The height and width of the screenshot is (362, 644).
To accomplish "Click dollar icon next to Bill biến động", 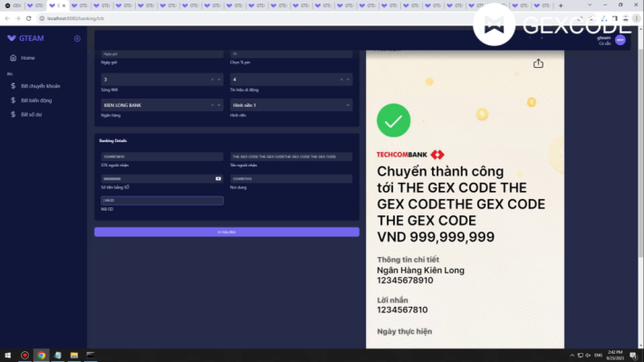I will (14, 100).
